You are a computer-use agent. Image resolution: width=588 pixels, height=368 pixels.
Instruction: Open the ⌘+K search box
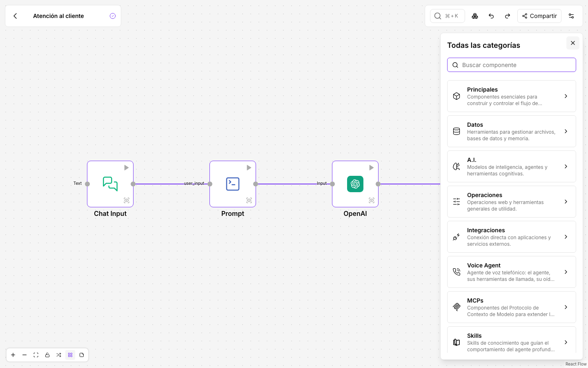447,16
